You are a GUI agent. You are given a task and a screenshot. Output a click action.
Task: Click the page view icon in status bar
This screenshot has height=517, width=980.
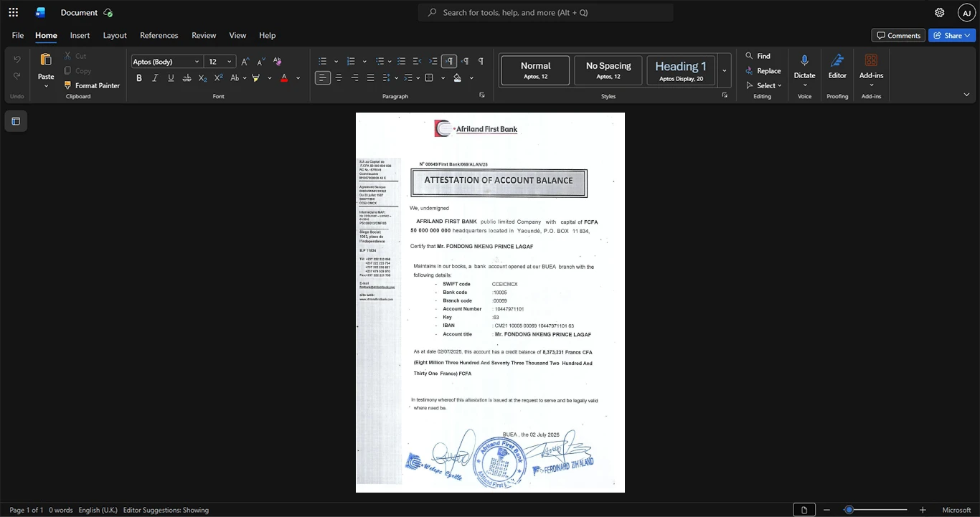coord(804,510)
